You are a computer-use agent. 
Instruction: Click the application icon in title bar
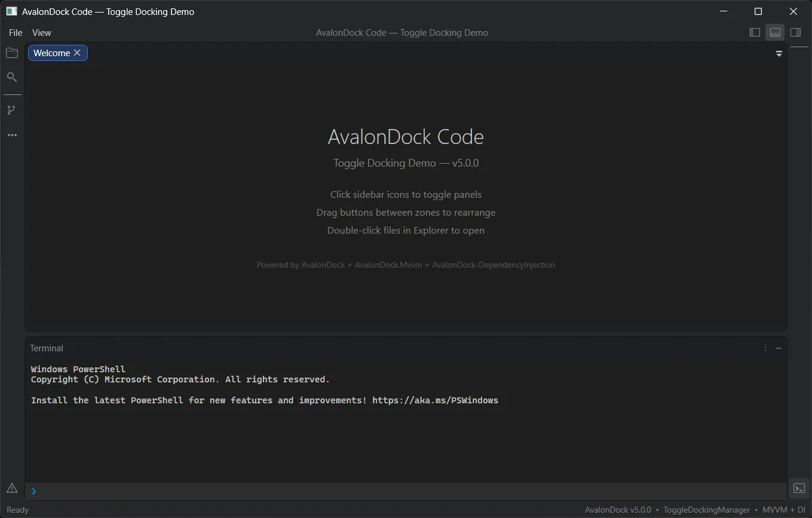pos(11,11)
